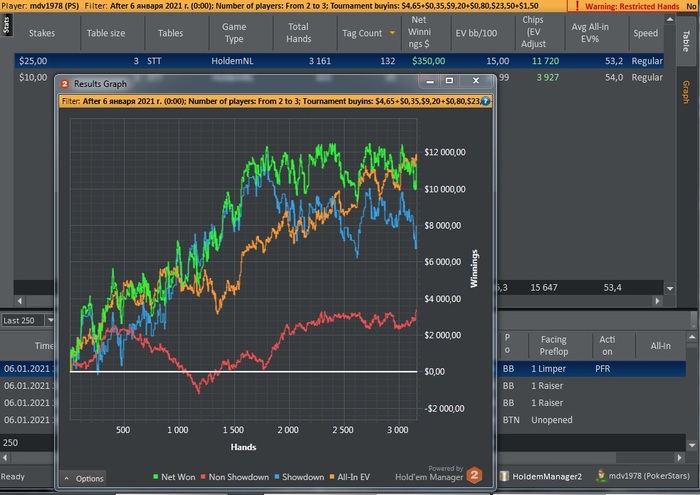Open the Last 250 dropdown
This screenshot has height=495, width=700.
(x=50, y=320)
